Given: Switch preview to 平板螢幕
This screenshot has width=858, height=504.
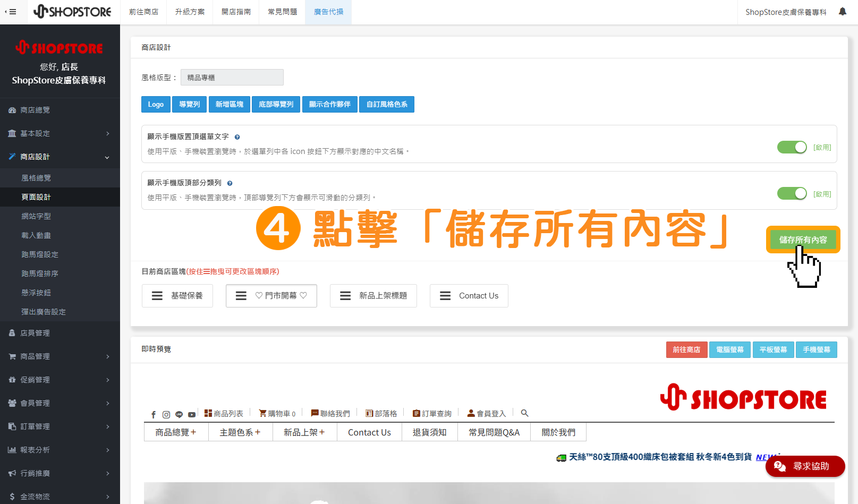Looking at the screenshot, I should tap(773, 349).
